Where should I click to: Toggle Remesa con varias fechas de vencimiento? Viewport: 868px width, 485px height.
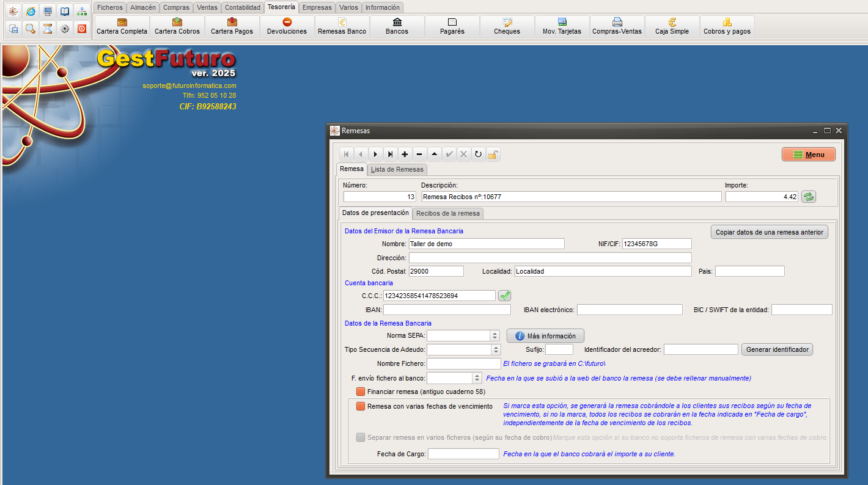click(x=361, y=406)
